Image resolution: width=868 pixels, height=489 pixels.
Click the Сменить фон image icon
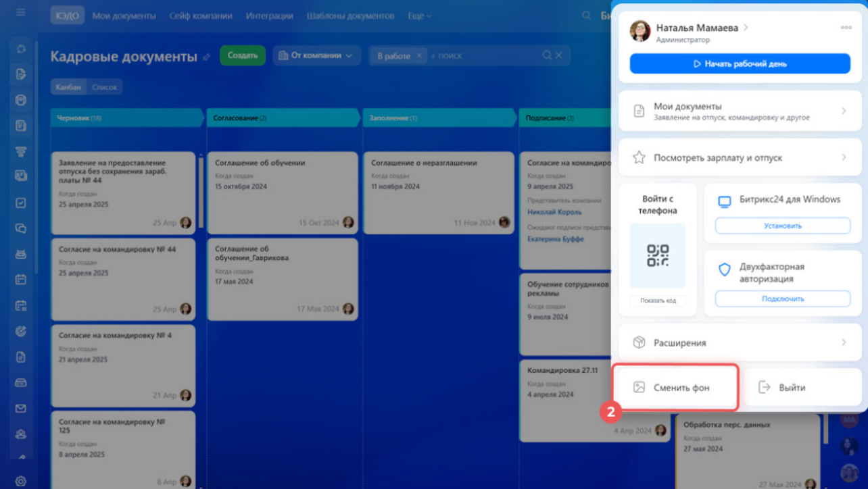point(639,388)
